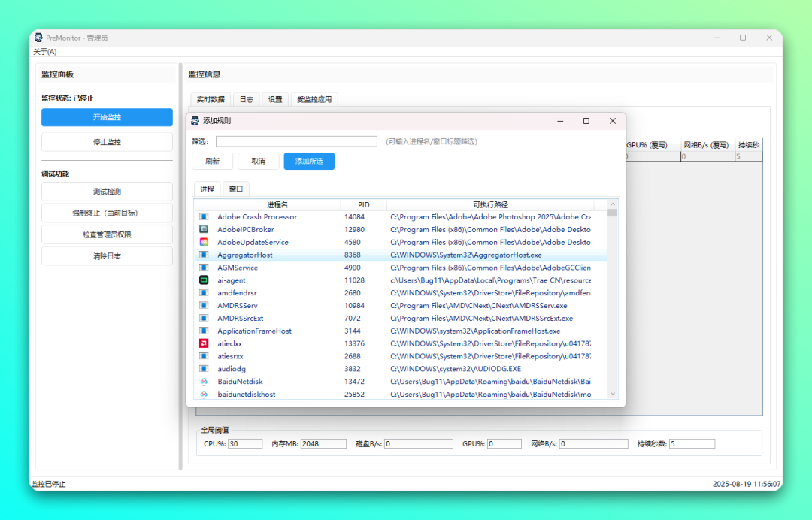Focus the 筛选 filter input field
This screenshot has height=520, width=812.
tap(296, 141)
